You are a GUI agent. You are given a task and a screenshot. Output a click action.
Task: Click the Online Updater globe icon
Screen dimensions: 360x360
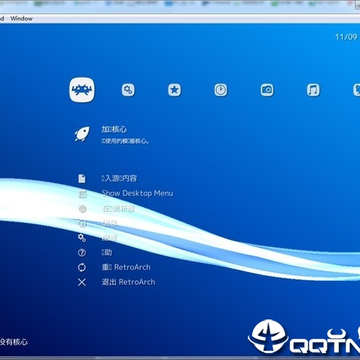point(82,209)
